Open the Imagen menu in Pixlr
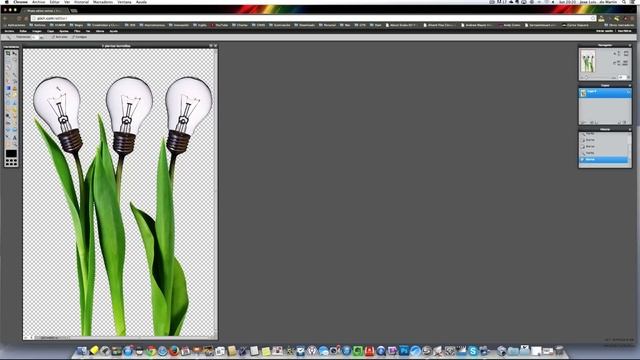The image size is (640, 360). [37, 31]
